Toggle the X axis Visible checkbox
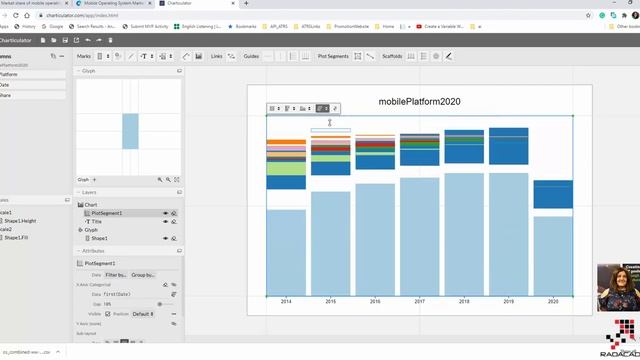Viewport: 640px width, 360px height. [x=108, y=314]
